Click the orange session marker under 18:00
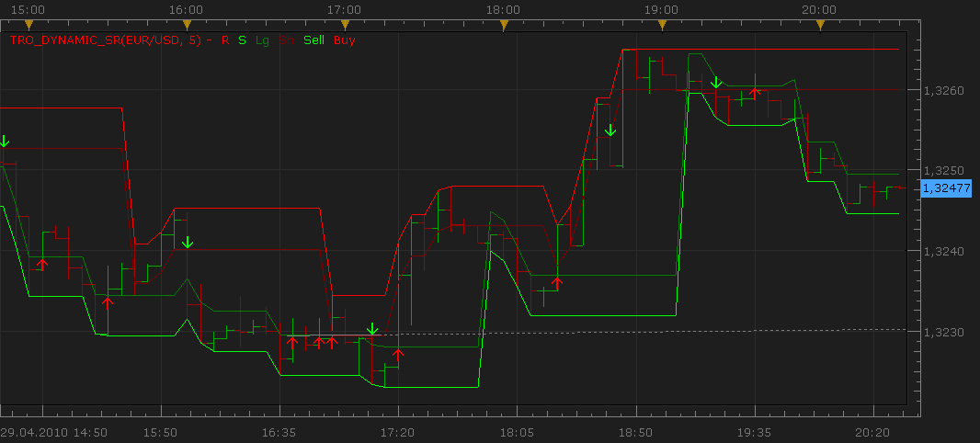Screen dimensions: 980x443 coord(504,25)
